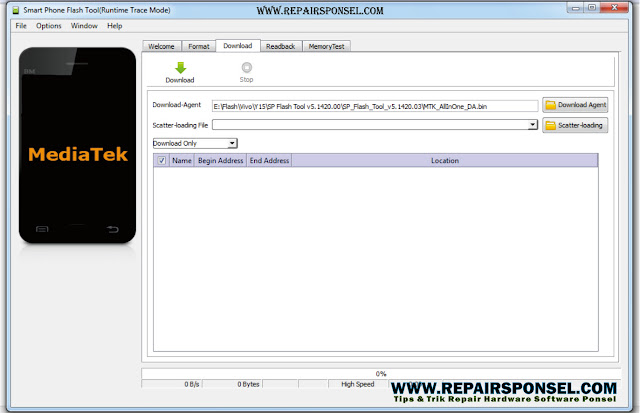Screen dimensions: 640x413
Task: Minimize the Flash Tool window
Action: pos(576,8)
